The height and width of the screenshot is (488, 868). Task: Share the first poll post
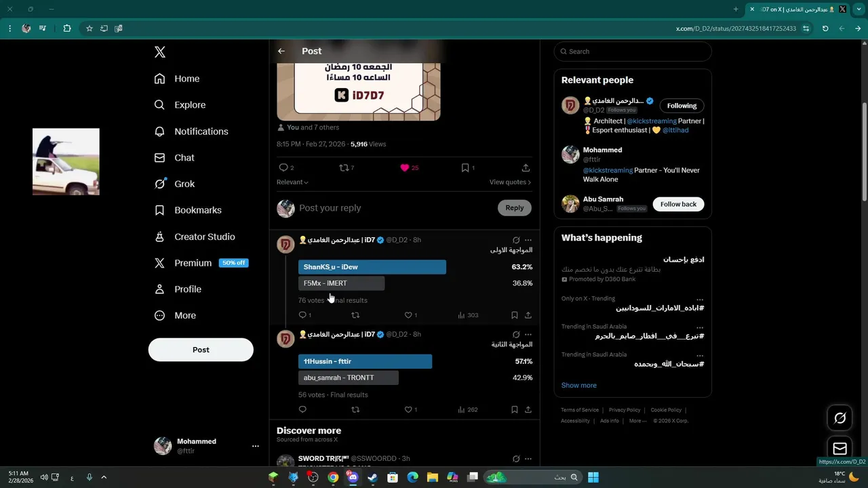click(528, 315)
